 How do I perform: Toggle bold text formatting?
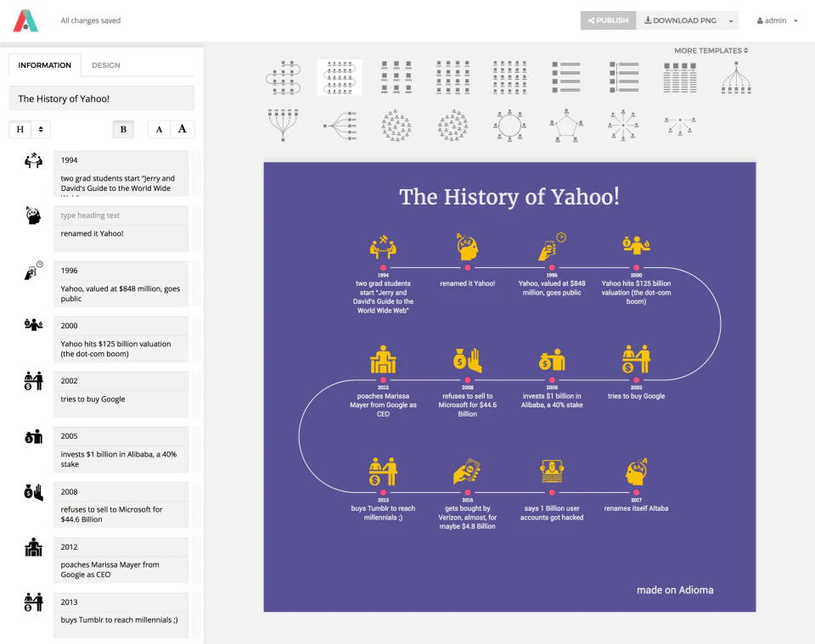click(x=123, y=129)
